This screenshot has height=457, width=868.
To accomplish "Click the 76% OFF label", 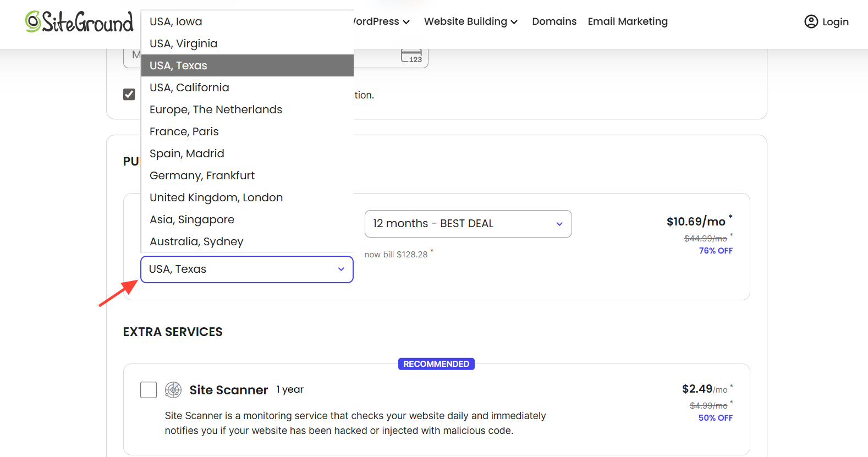I will [716, 251].
